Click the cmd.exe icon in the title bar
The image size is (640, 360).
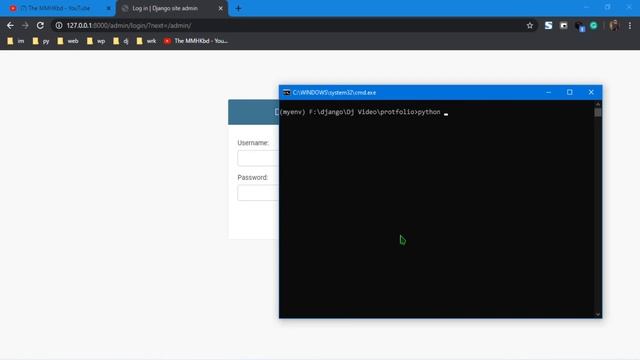point(287,93)
